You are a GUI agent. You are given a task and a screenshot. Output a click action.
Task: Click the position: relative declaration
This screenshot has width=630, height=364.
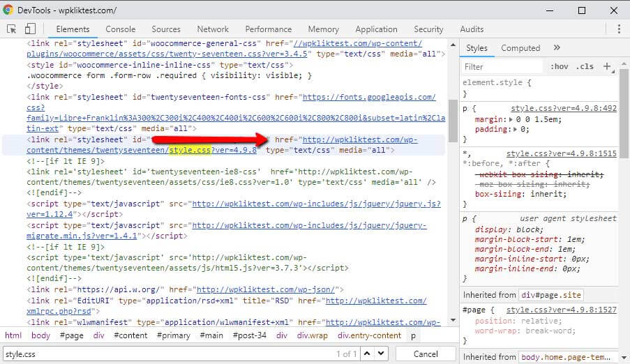pyautogui.click(x=518, y=321)
